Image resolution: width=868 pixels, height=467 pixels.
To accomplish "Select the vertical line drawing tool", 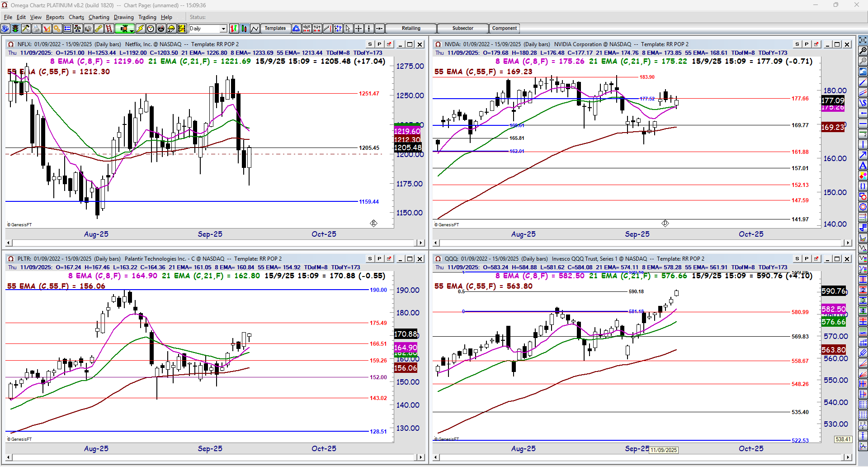I will point(863,144).
